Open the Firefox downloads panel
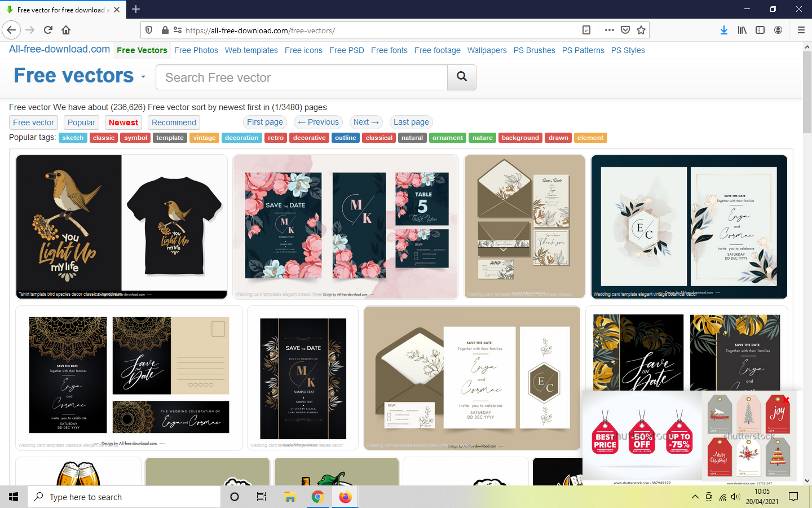The height and width of the screenshot is (508, 812). point(724,30)
